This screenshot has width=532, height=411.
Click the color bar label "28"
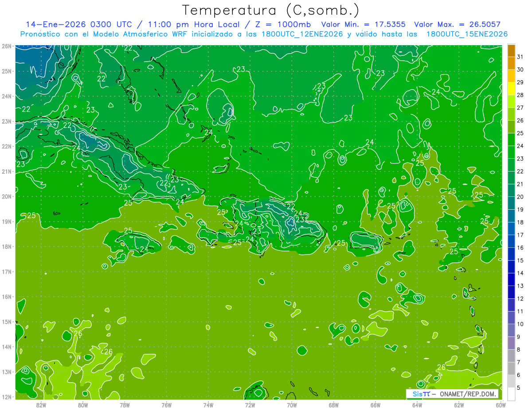click(520, 95)
